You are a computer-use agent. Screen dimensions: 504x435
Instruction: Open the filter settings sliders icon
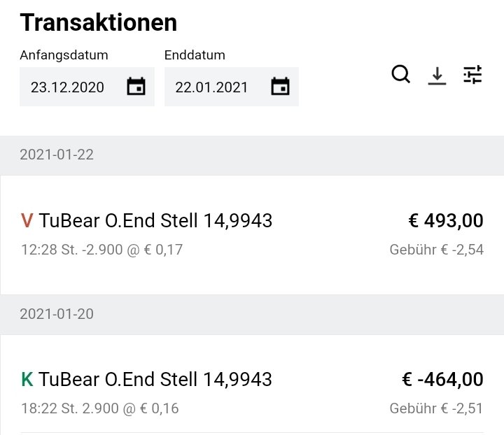click(473, 75)
